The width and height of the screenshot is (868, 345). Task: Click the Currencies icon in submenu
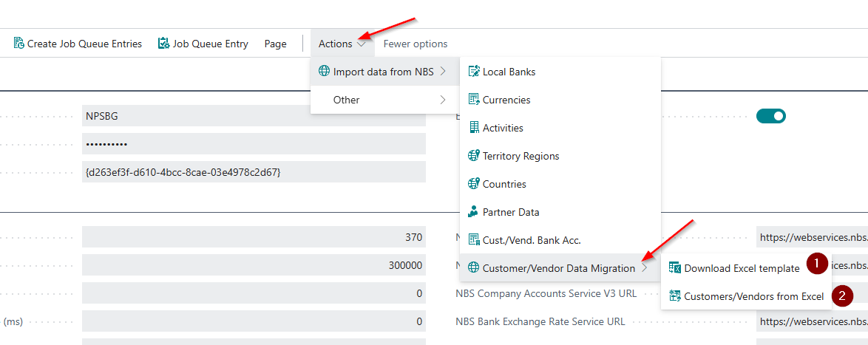474,100
